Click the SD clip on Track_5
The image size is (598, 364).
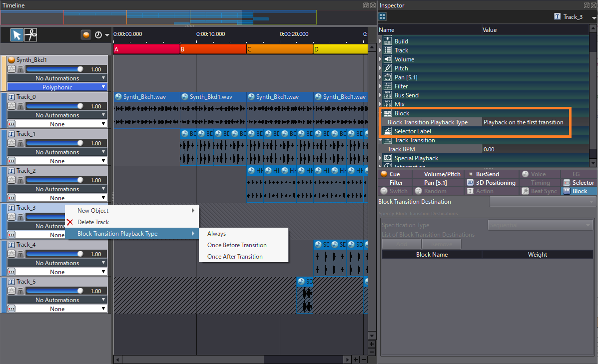coord(305,296)
